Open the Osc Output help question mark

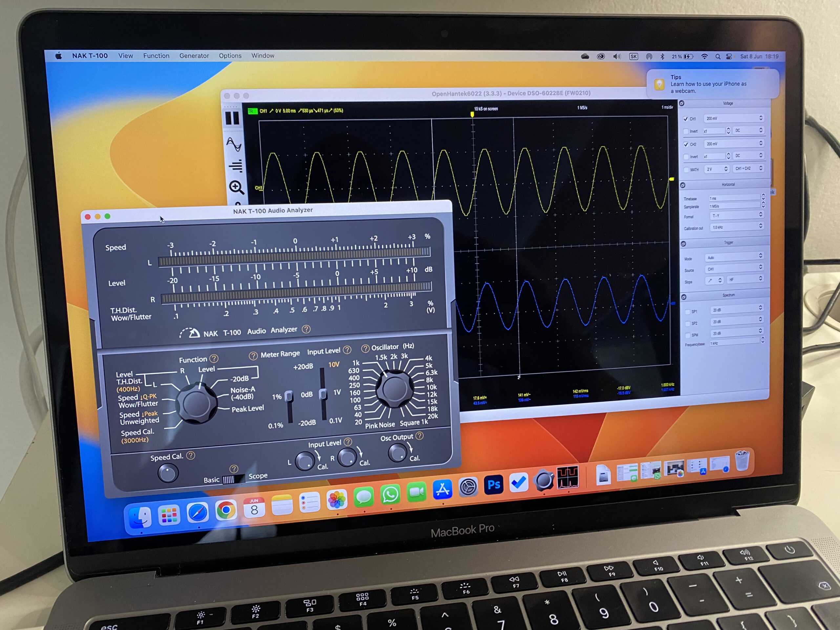pos(419,435)
